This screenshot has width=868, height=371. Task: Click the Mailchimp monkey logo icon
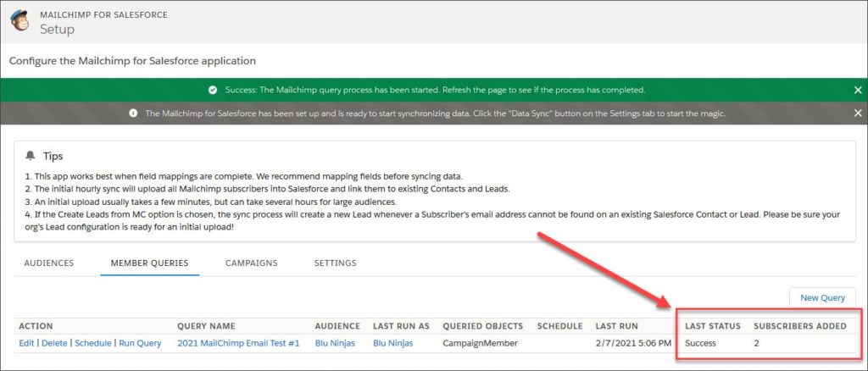pyautogui.click(x=19, y=20)
